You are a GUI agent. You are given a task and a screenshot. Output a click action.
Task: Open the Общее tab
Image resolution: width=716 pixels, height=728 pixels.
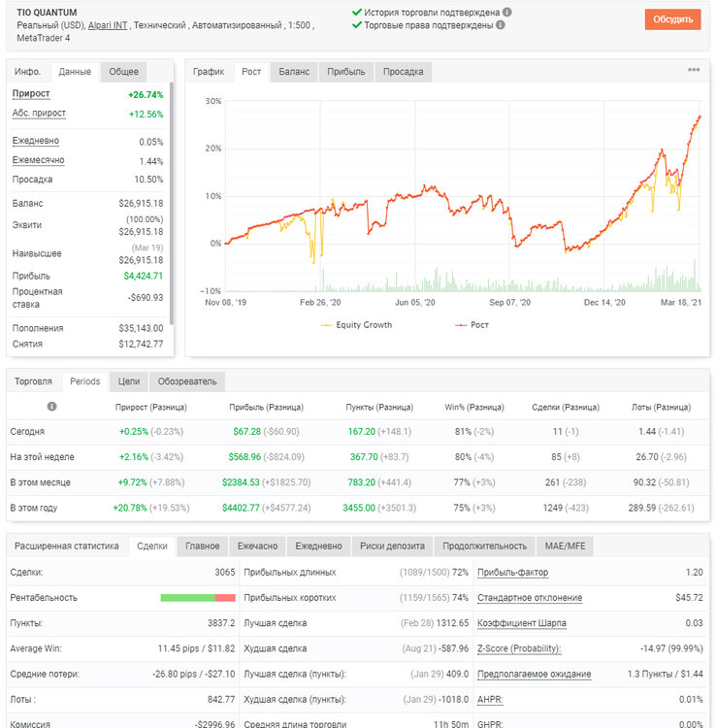[123, 72]
